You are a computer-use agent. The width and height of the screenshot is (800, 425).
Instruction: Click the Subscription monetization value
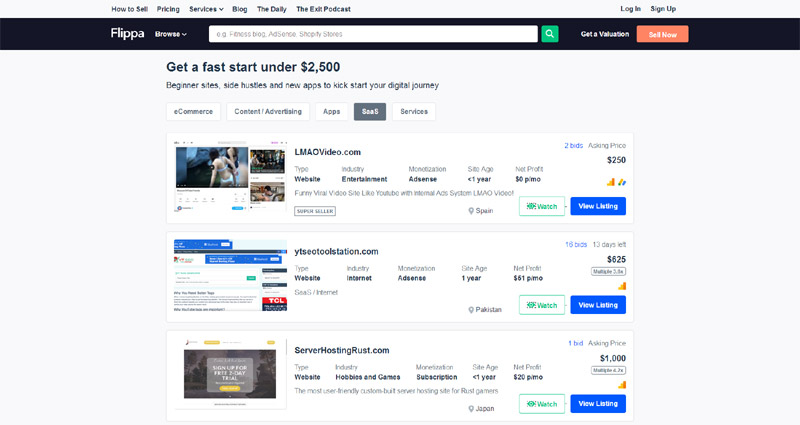(437, 377)
